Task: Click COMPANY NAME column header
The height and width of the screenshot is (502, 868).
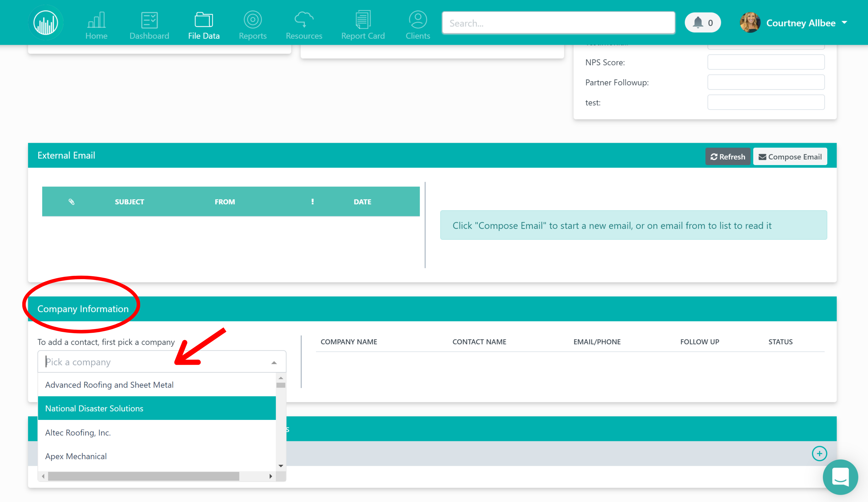Action: tap(349, 342)
